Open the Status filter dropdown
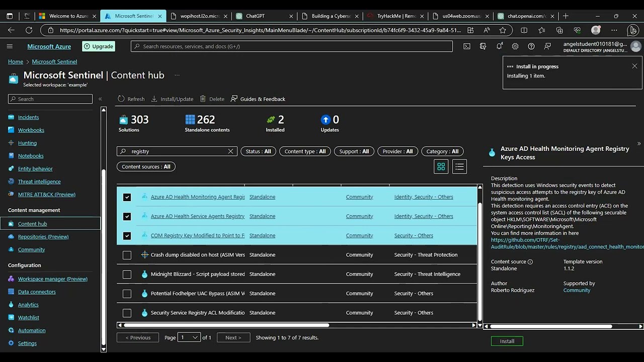 [258, 151]
